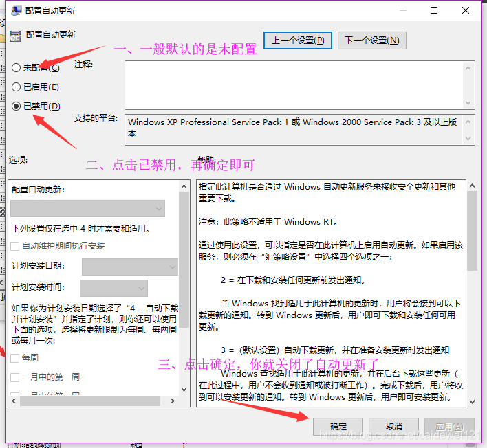Screen dimensions: 487x448
Task: Cancel dialog with 取消 button
Action: tap(394, 427)
